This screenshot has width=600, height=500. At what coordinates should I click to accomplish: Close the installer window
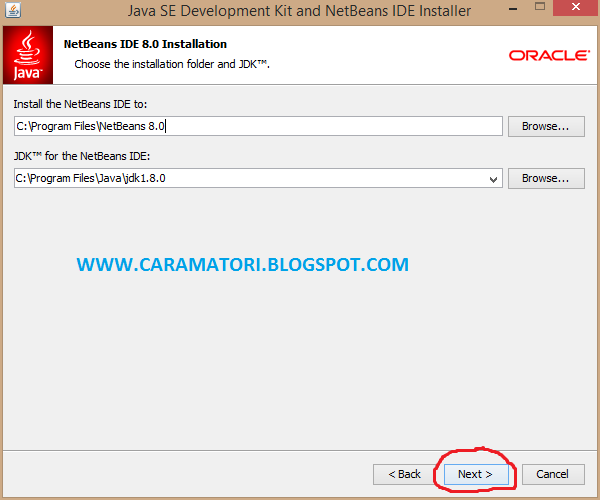(x=576, y=7)
